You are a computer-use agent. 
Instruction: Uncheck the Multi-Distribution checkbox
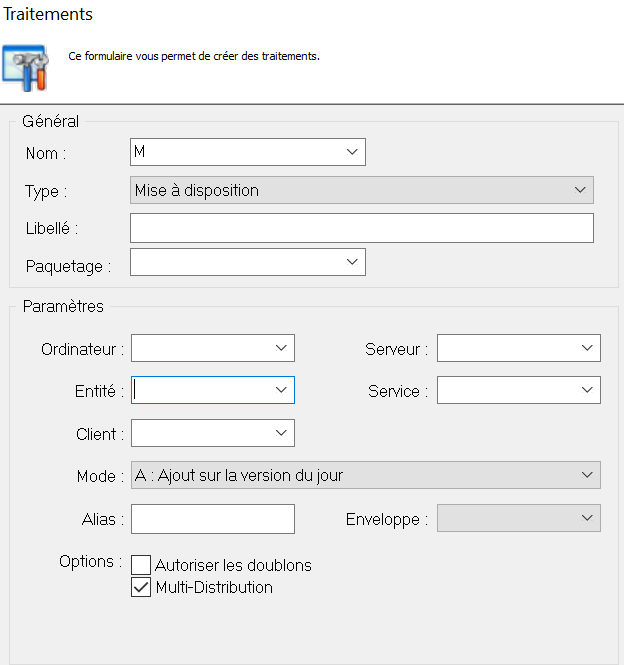click(x=141, y=588)
